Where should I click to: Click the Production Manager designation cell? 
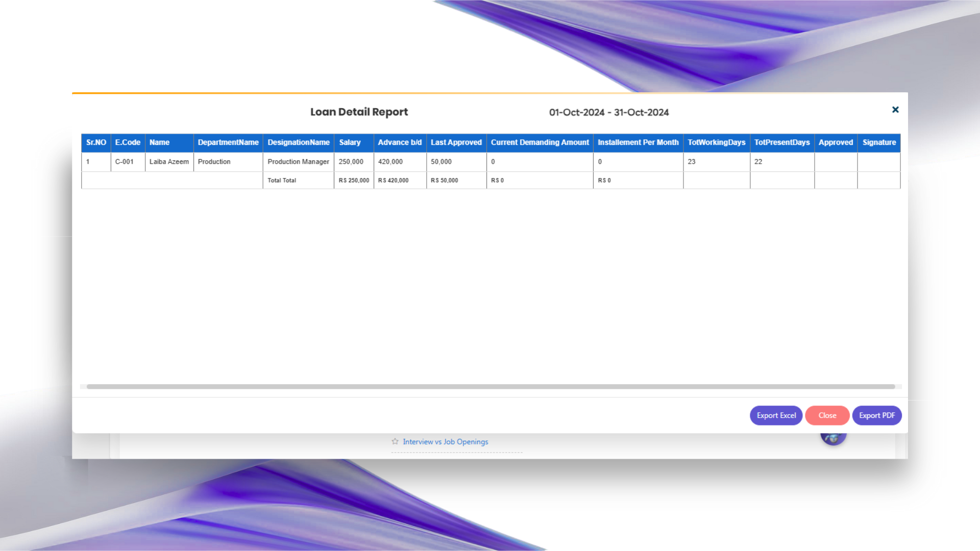point(298,162)
